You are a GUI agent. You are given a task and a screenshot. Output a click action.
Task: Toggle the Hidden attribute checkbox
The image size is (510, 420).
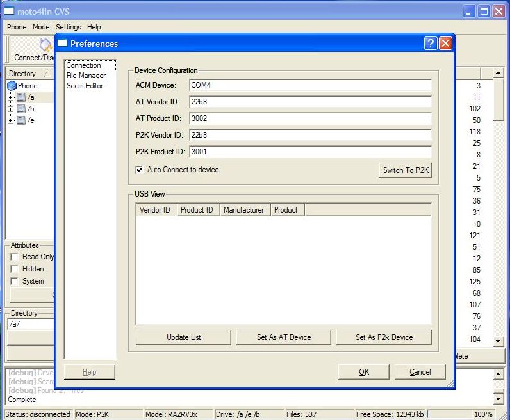click(14, 269)
